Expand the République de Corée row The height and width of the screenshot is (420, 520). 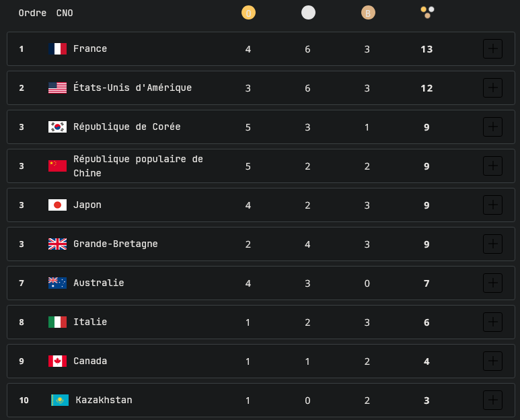tap(492, 127)
